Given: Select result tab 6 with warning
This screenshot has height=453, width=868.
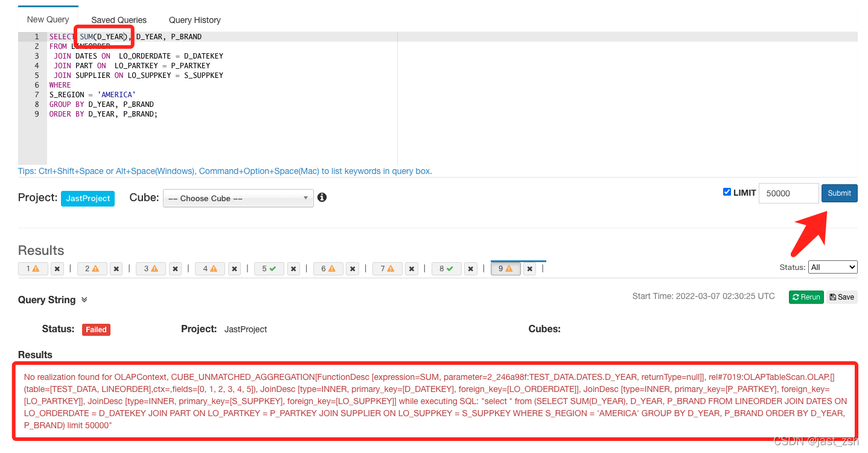Looking at the screenshot, I should coord(328,269).
